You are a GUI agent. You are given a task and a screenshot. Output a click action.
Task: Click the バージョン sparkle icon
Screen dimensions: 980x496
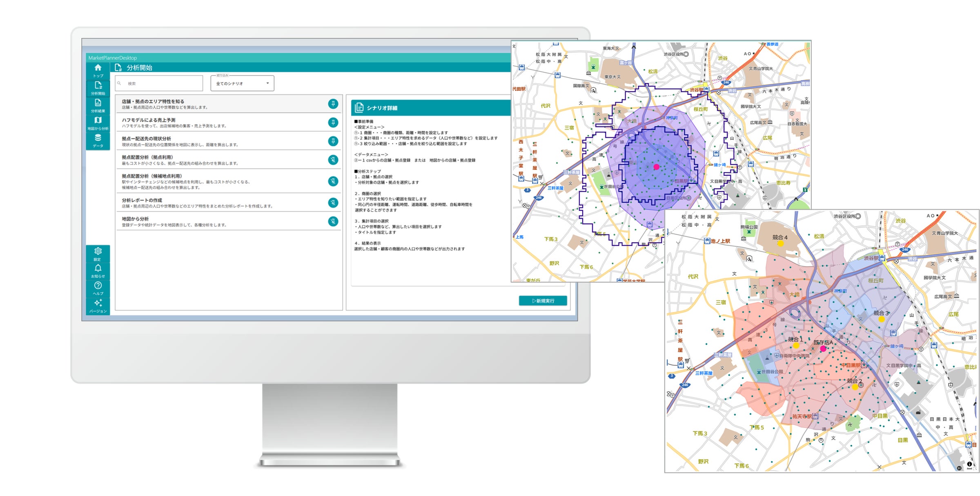click(98, 303)
